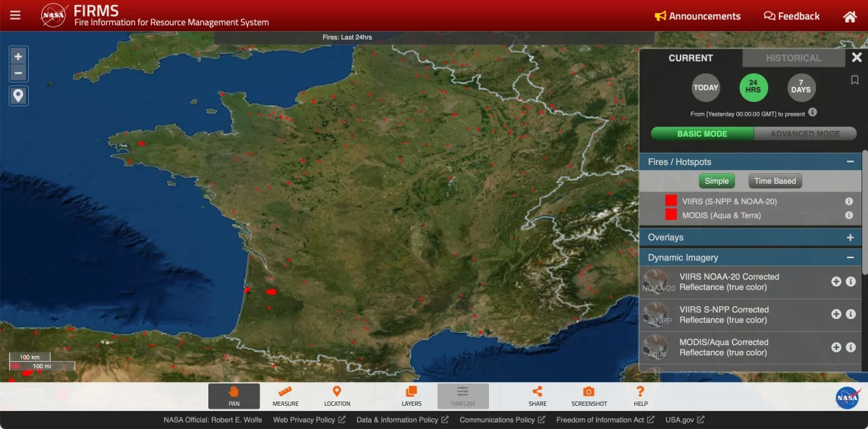Click the MODIS (Aqua & Terra) label

[721, 216]
